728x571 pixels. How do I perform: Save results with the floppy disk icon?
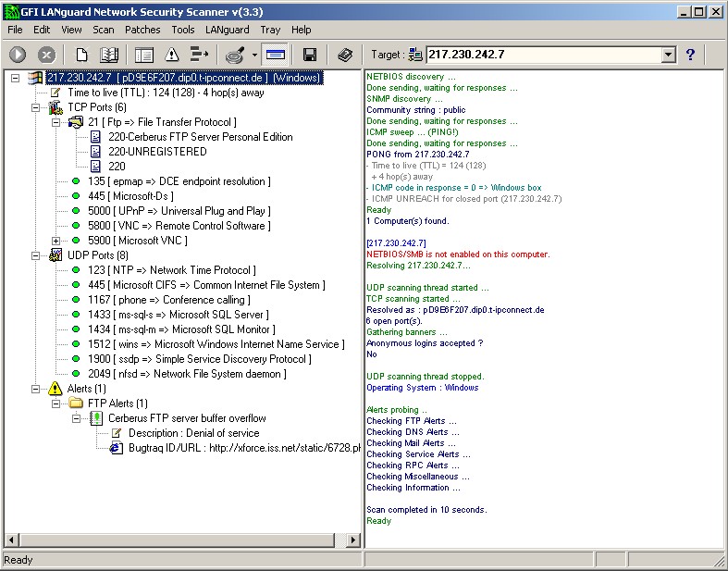pos(310,55)
